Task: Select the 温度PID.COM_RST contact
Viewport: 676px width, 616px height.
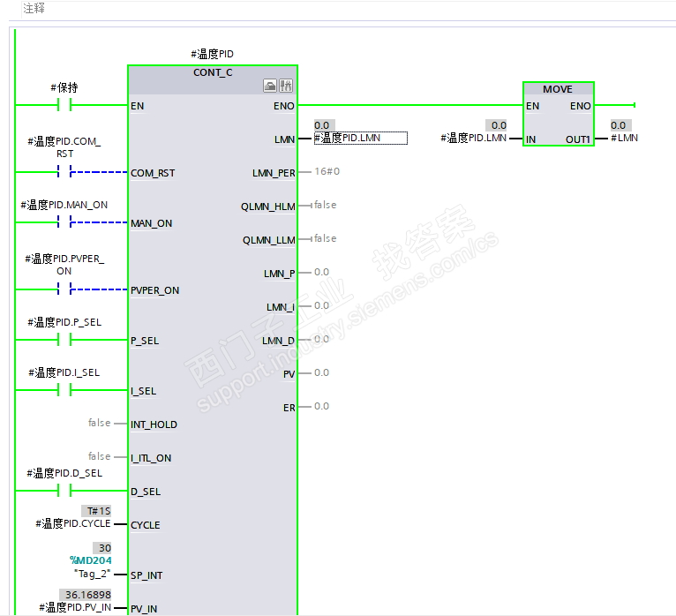Action: tap(64, 172)
